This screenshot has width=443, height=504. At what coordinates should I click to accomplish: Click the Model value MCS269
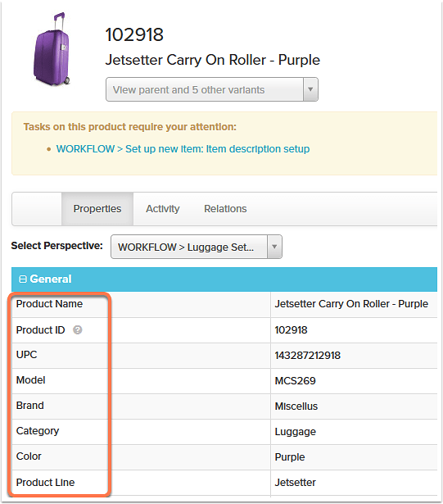[x=295, y=380]
